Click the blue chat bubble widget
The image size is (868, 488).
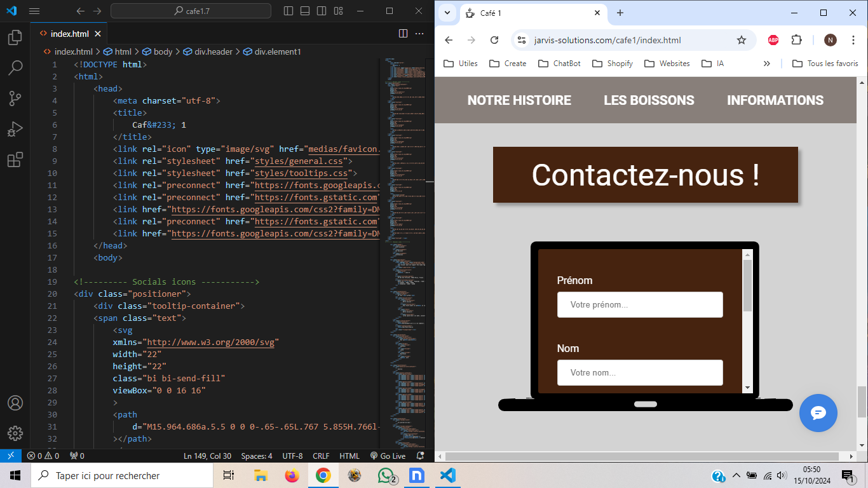[x=818, y=413]
